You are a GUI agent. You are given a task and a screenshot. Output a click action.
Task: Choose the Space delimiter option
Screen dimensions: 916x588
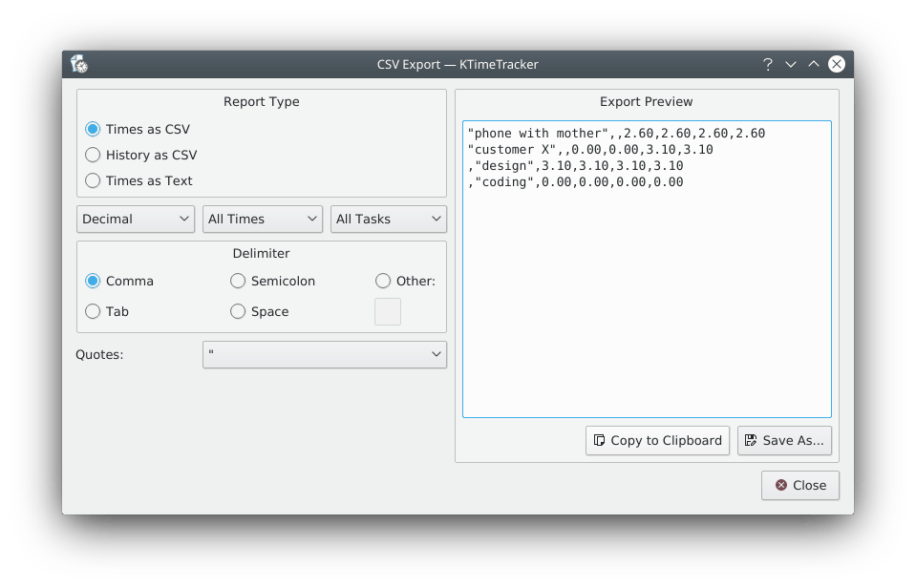[x=238, y=311]
